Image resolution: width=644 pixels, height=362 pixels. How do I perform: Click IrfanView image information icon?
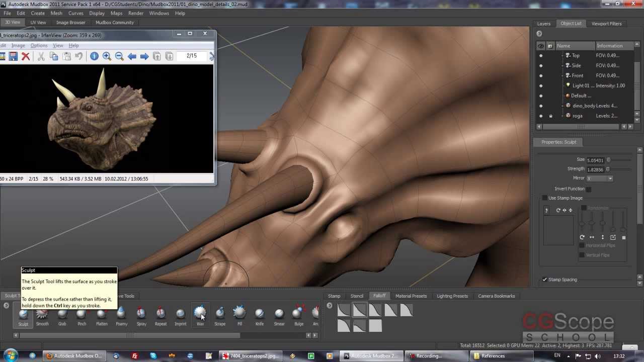point(94,56)
